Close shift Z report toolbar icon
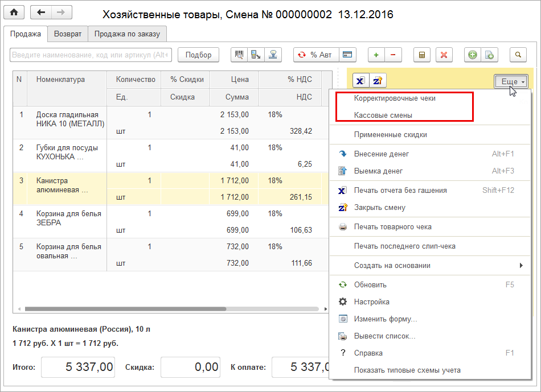The width and height of the screenshot is (541, 392). tap(378, 81)
